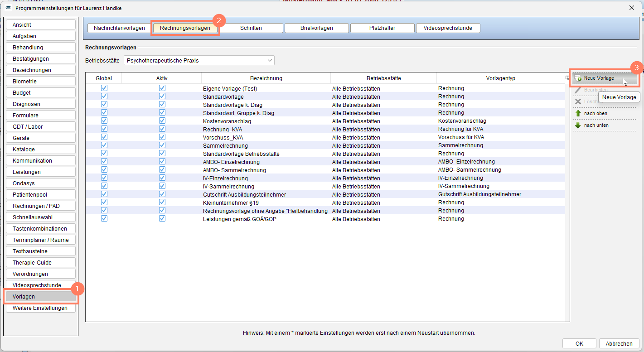644x352 pixels.
Task: Select Rechnungen / PAD in the sidebar
Action: click(x=41, y=206)
